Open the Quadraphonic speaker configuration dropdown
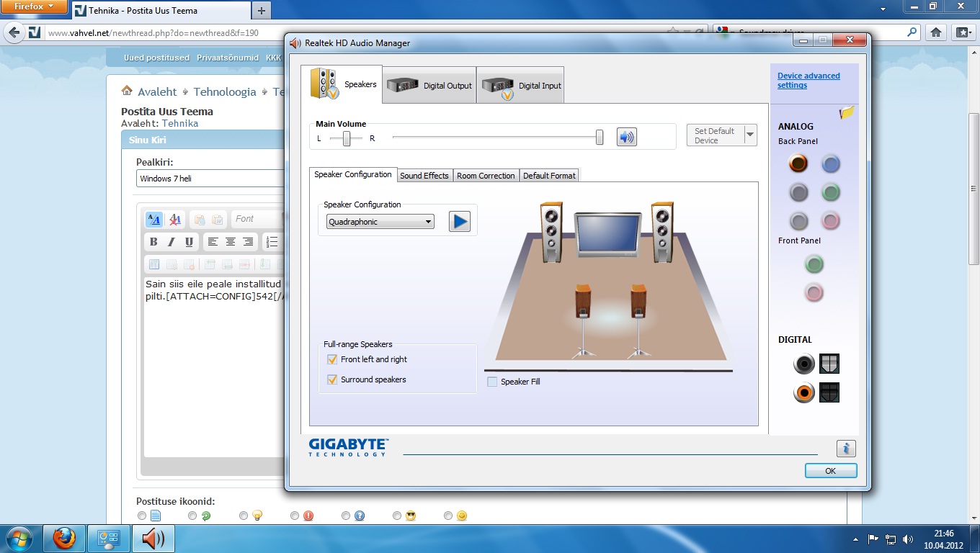980x553 pixels. (380, 222)
